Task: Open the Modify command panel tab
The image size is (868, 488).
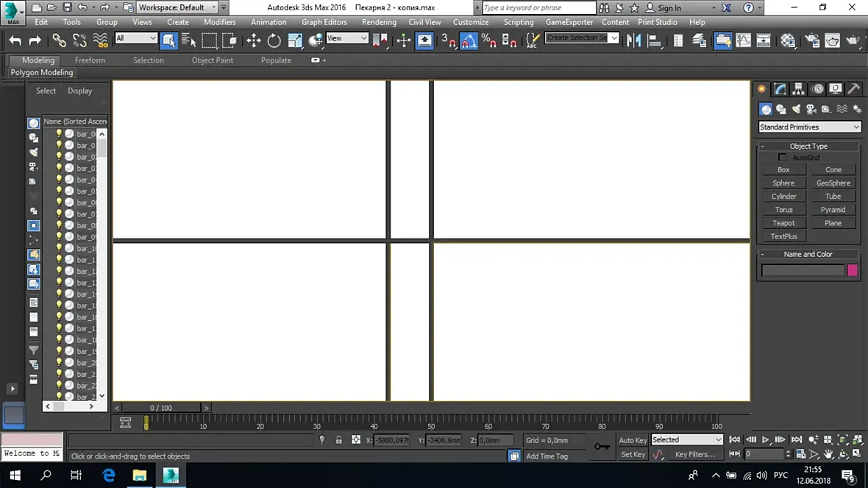Action: click(780, 88)
